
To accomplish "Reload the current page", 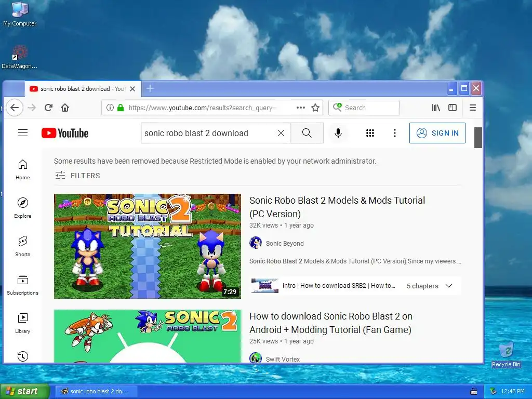I will (48, 108).
